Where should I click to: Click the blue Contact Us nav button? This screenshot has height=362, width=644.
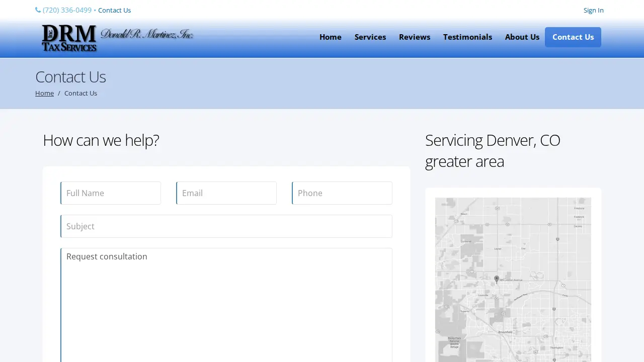coord(573,37)
